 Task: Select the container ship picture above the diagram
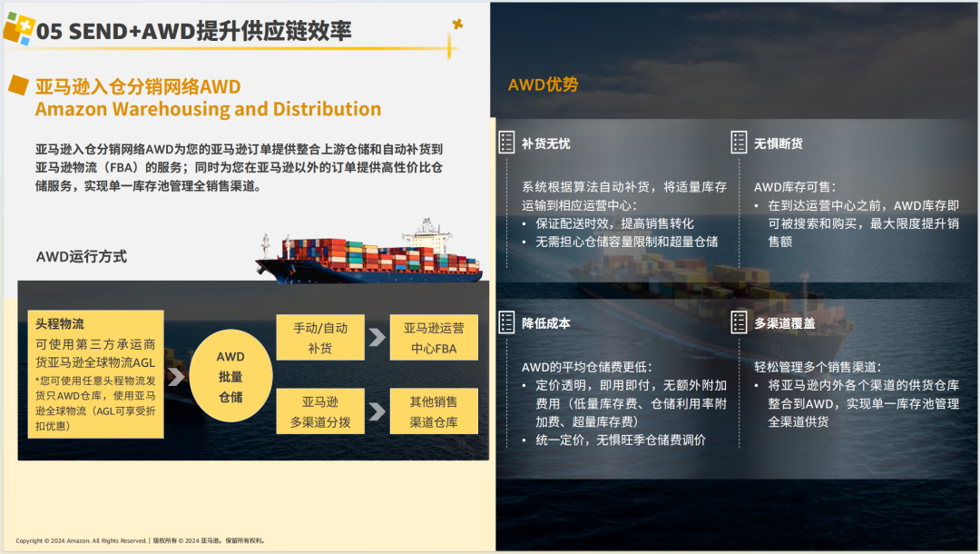[368, 251]
